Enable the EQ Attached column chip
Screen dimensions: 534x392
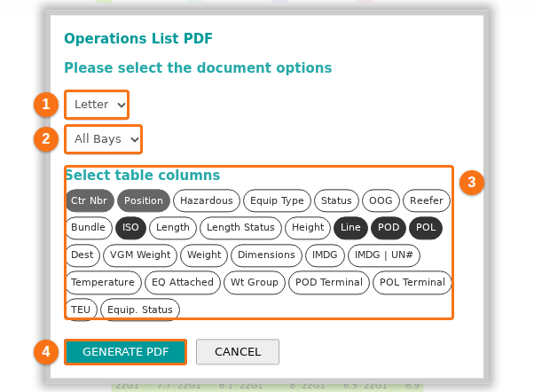click(183, 282)
